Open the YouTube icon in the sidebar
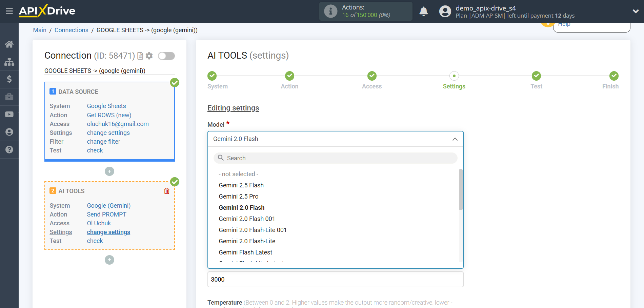This screenshot has height=308, width=644. click(x=9, y=114)
